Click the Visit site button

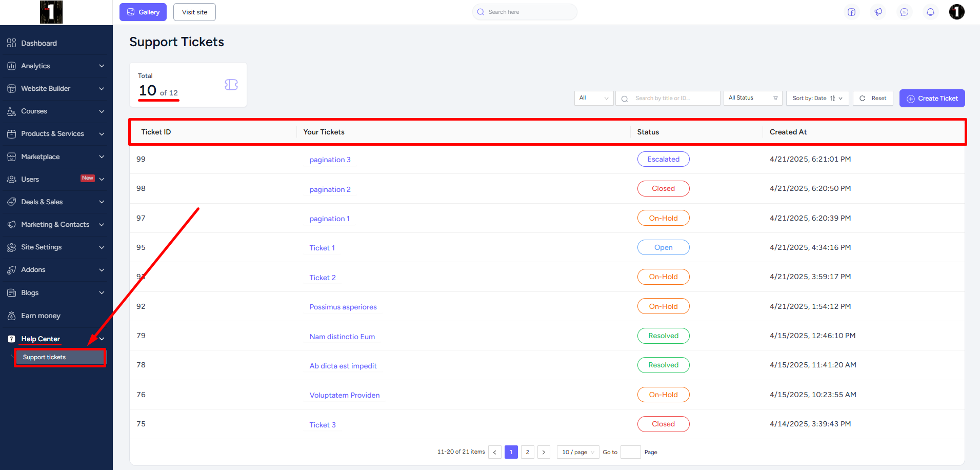[x=194, y=12]
